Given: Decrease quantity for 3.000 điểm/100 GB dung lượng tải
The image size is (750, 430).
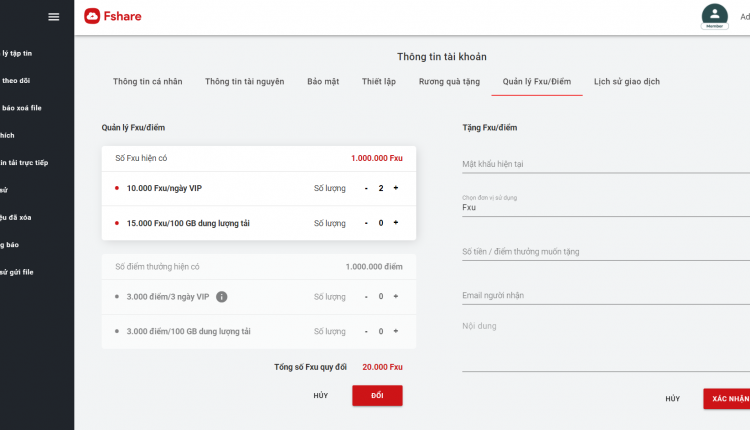Looking at the screenshot, I should (366, 331).
